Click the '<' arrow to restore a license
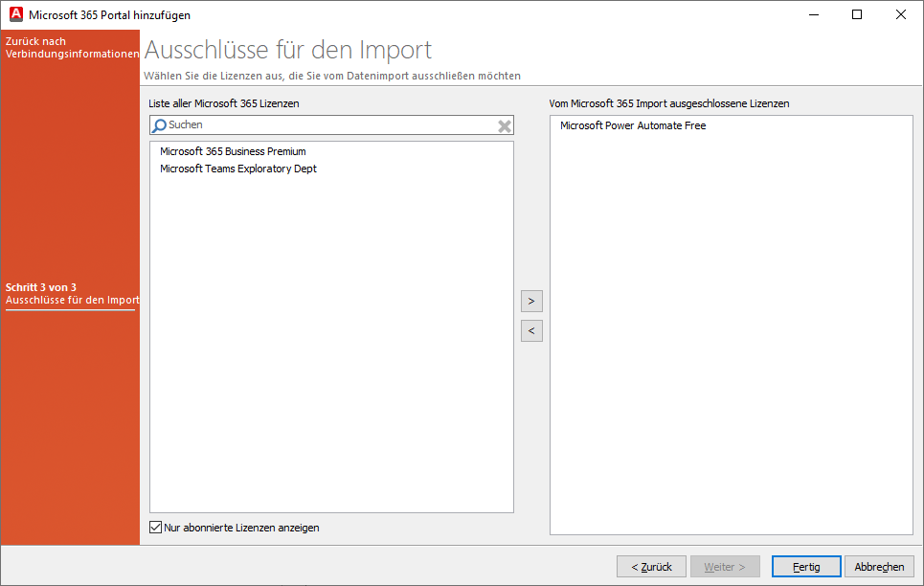 (531, 330)
